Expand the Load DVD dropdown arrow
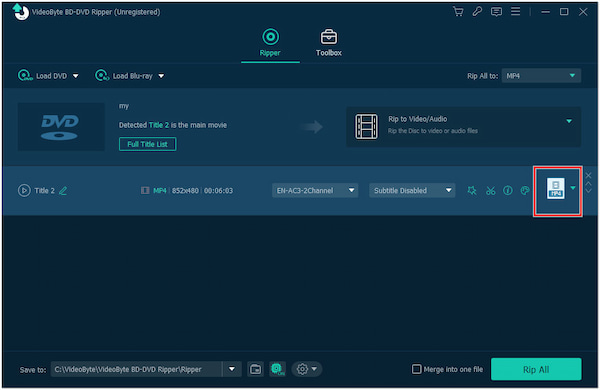Screen dimensions: 600x390 click(76, 76)
